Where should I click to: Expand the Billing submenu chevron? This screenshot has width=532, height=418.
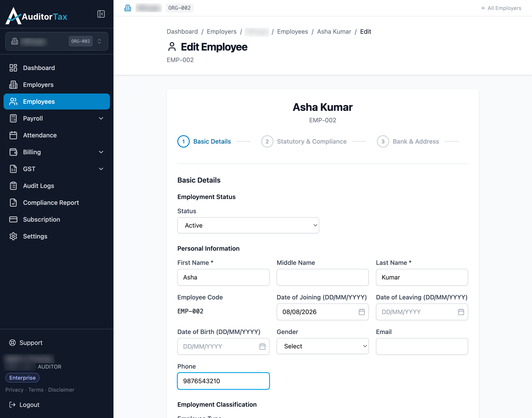coord(101,152)
